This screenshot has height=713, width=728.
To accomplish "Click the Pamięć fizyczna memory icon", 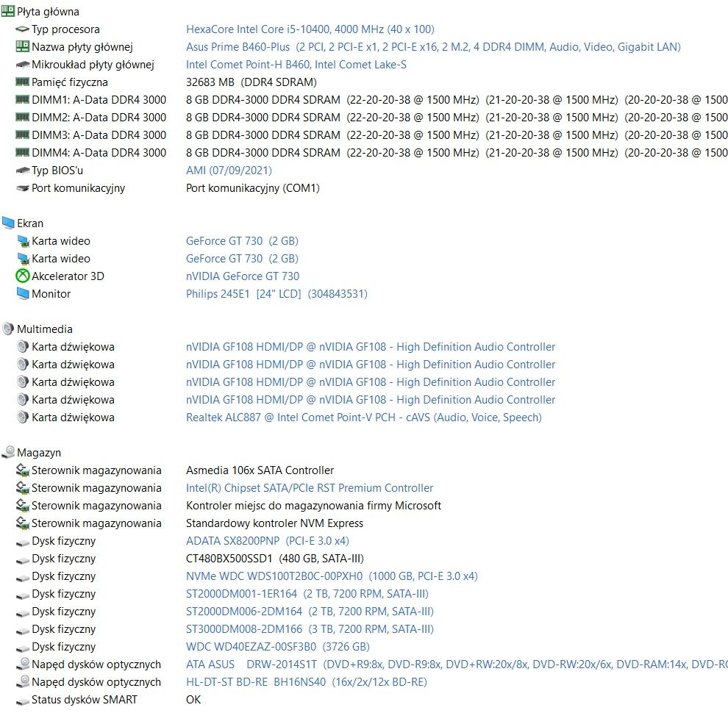I will pos(22,82).
